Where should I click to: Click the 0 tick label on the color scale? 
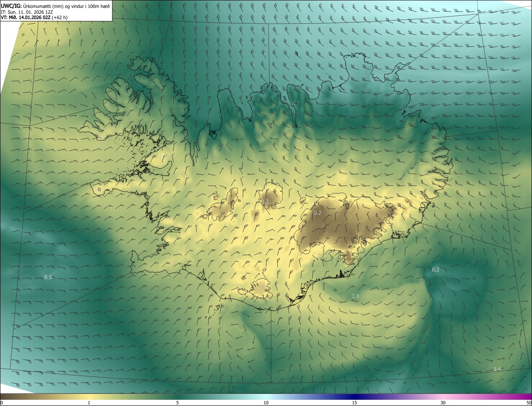pos(2,403)
